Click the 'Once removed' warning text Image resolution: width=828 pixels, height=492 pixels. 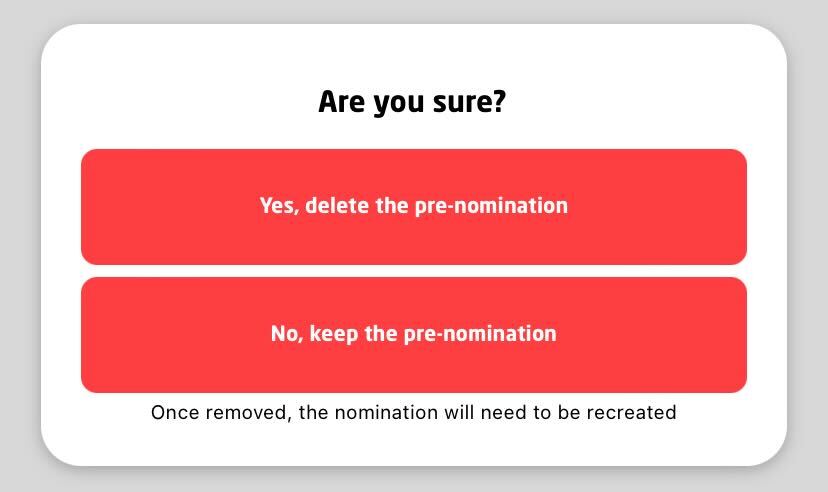tap(413, 412)
